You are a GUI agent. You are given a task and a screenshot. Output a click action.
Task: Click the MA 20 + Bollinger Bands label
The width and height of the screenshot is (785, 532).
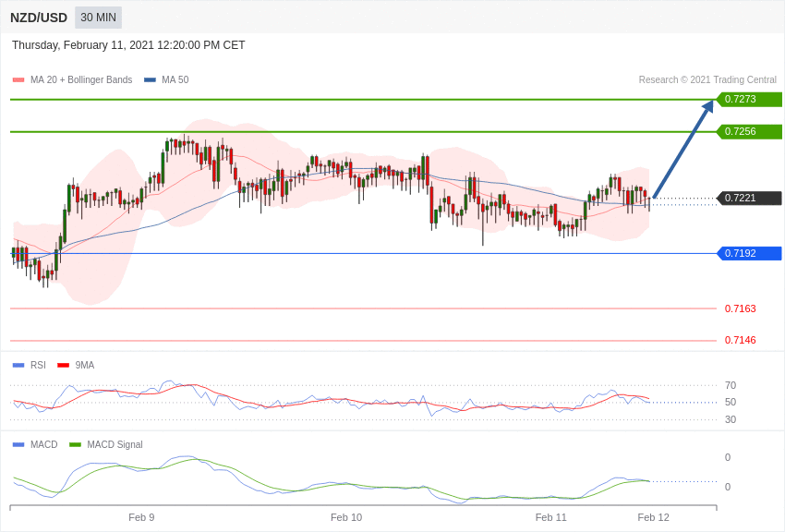[81, 79]
